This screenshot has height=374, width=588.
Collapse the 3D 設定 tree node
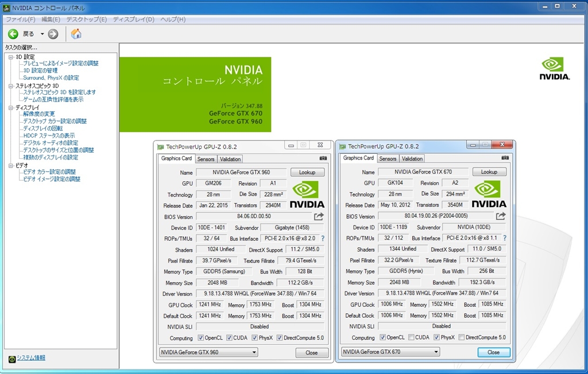tap(11, 57)
